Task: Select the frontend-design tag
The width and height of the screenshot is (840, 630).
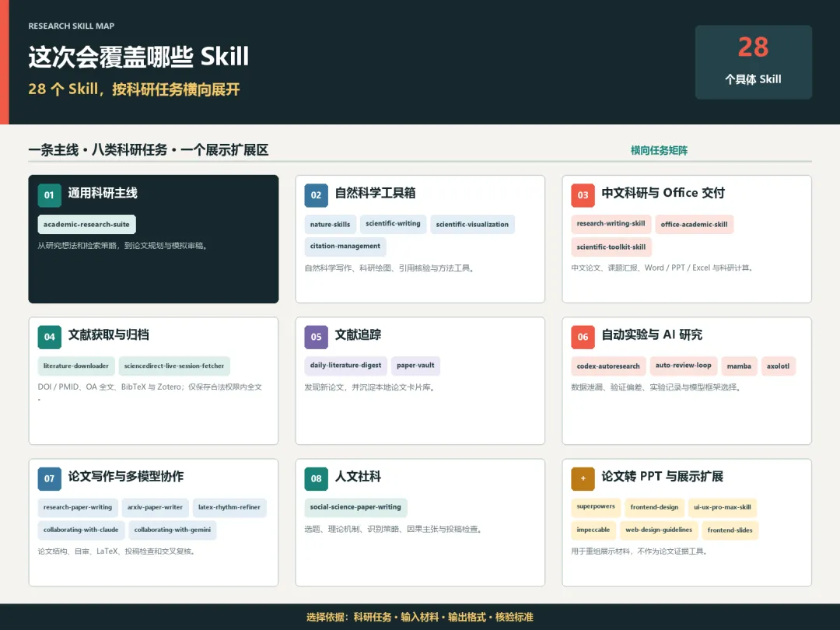Action: click(654, 507)
